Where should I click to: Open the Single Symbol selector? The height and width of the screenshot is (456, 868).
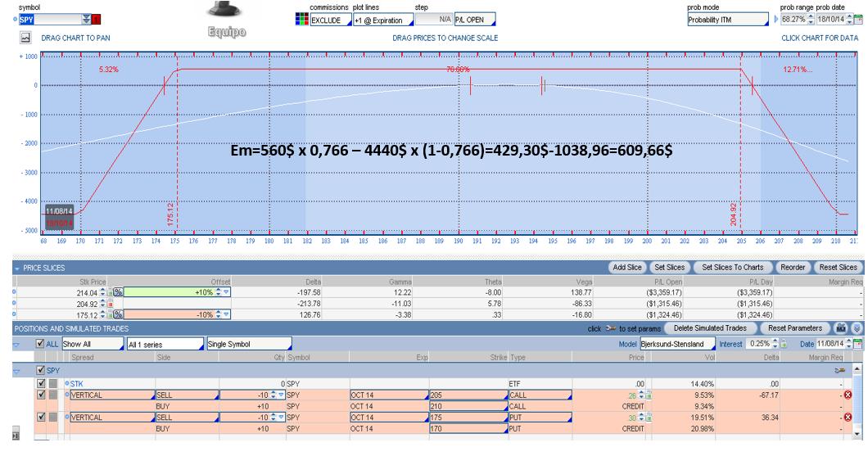pyautogui.click(x=249, y=344)
